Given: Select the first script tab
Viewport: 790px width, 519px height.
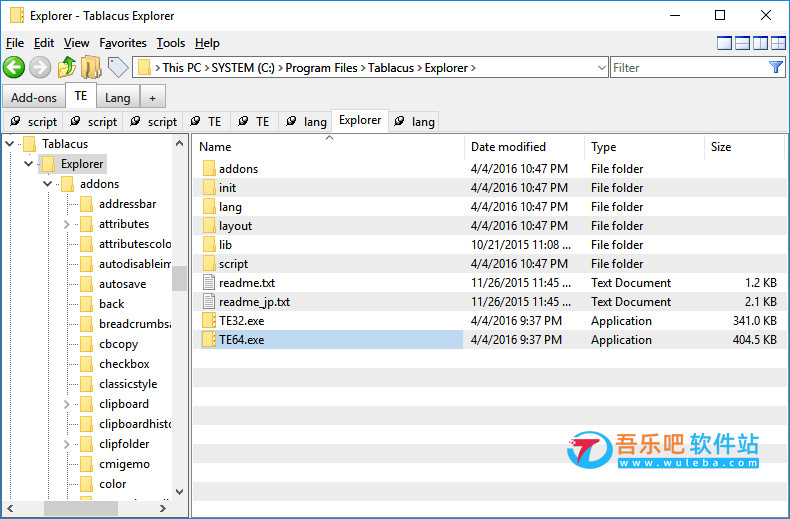Looking at the screenshot, I should 33,122.
